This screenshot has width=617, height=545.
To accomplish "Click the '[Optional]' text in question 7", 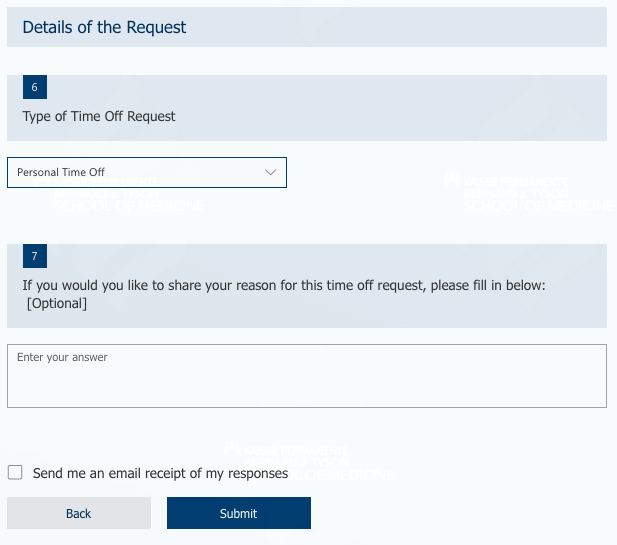I will 57,303.
